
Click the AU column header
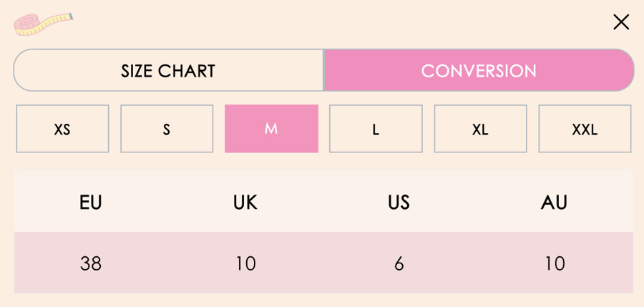pos(555,203)
